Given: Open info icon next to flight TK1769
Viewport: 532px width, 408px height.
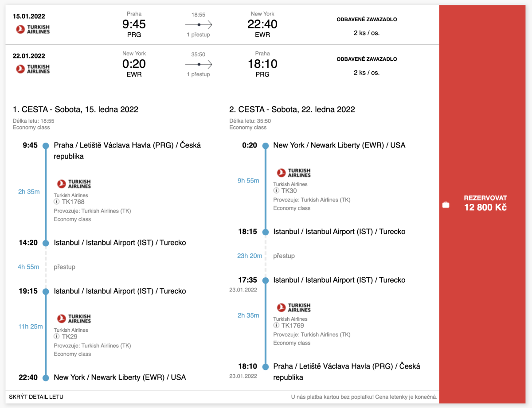Looking at the screenshot, I should (277, 326).
